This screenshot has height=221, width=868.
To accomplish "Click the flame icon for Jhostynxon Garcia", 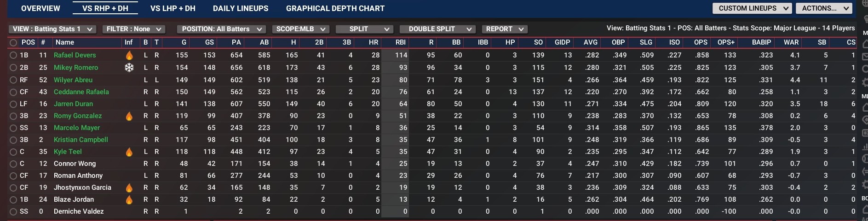I will point(129,188).
